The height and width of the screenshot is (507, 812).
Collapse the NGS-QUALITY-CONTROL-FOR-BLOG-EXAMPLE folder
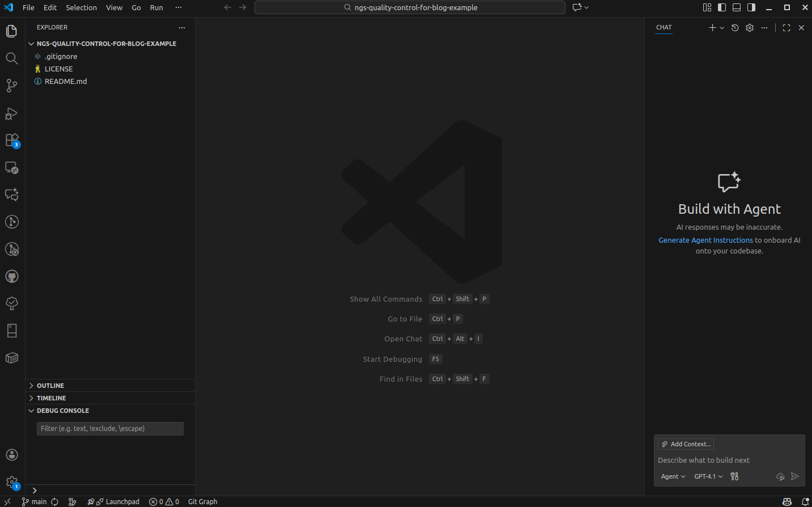[x=31, y=43]
